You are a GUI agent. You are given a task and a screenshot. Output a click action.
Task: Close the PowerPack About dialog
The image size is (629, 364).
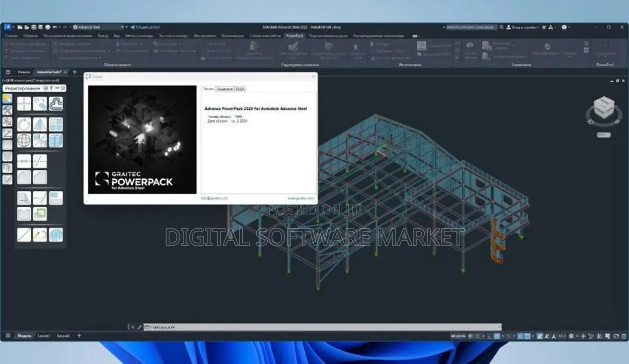313,76
